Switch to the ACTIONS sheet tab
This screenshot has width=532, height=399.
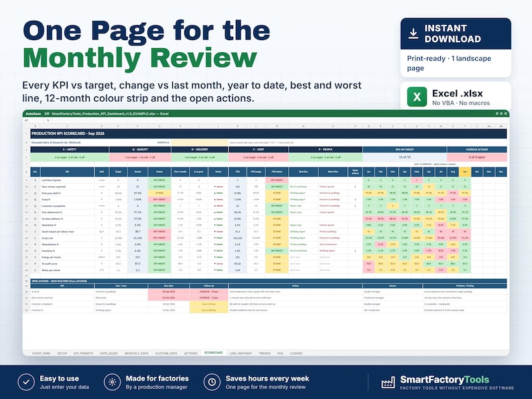(191, 353)
